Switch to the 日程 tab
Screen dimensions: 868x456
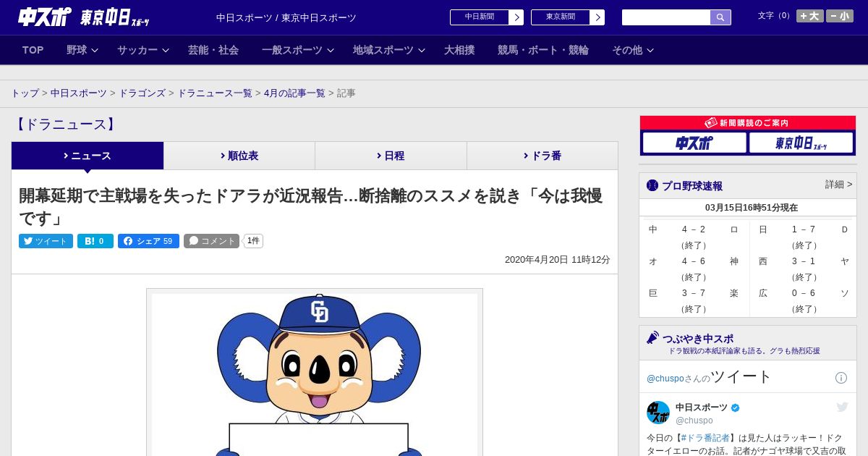(391, 156)
